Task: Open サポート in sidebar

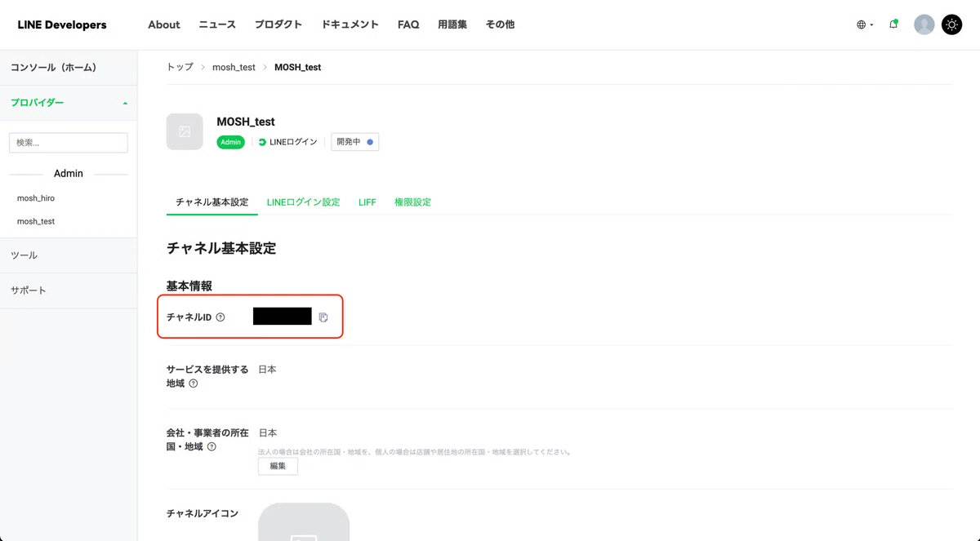Action: 69,290
